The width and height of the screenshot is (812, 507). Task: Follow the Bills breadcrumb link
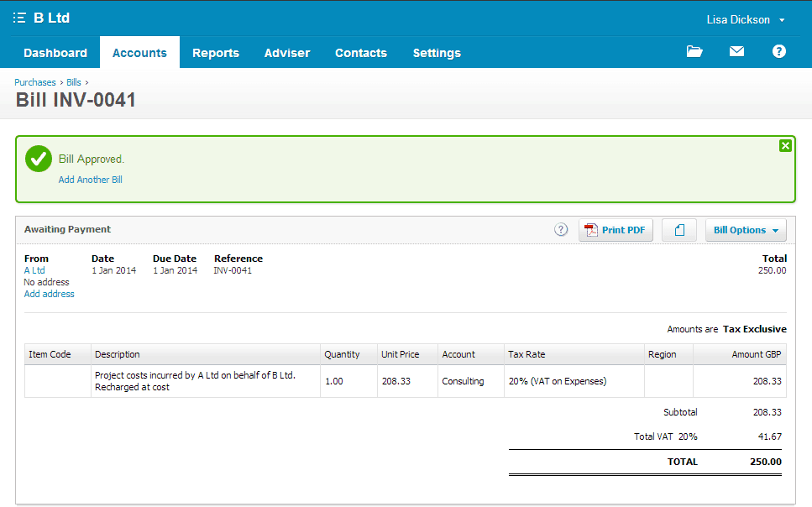coord(74,82)
